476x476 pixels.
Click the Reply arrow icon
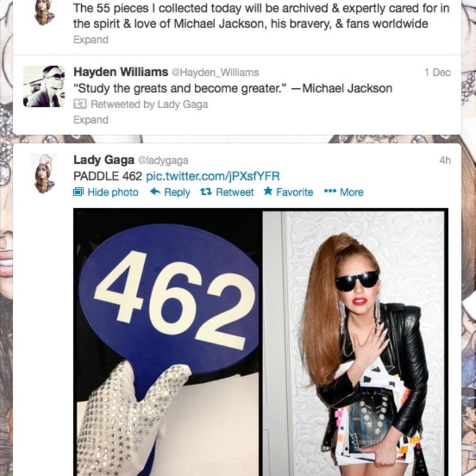point(155,192)
